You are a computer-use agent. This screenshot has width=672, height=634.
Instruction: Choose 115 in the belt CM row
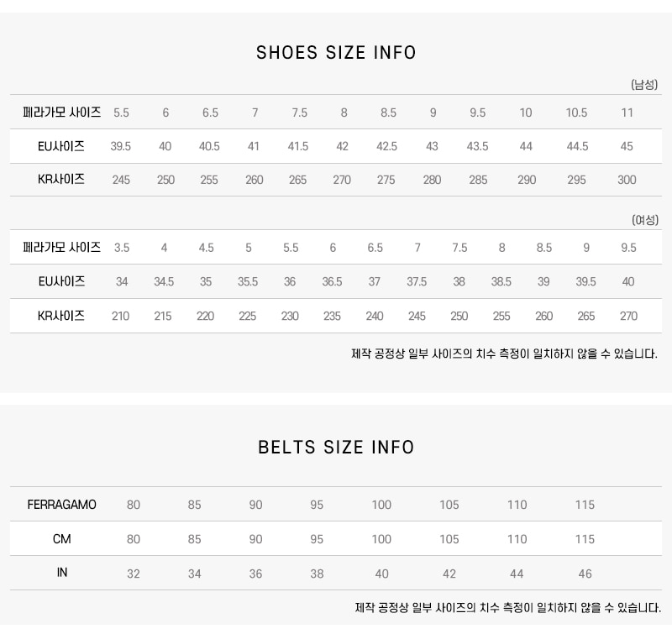585,539
